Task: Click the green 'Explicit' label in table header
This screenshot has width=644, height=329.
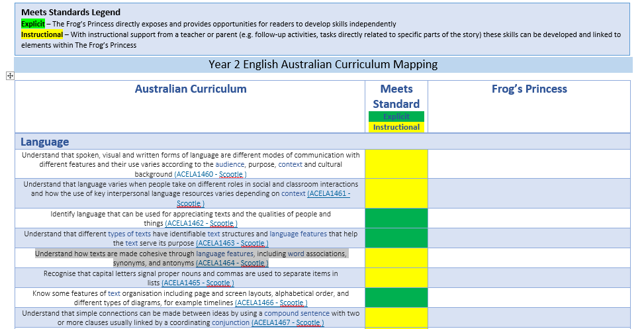Action: coord(396,117)
